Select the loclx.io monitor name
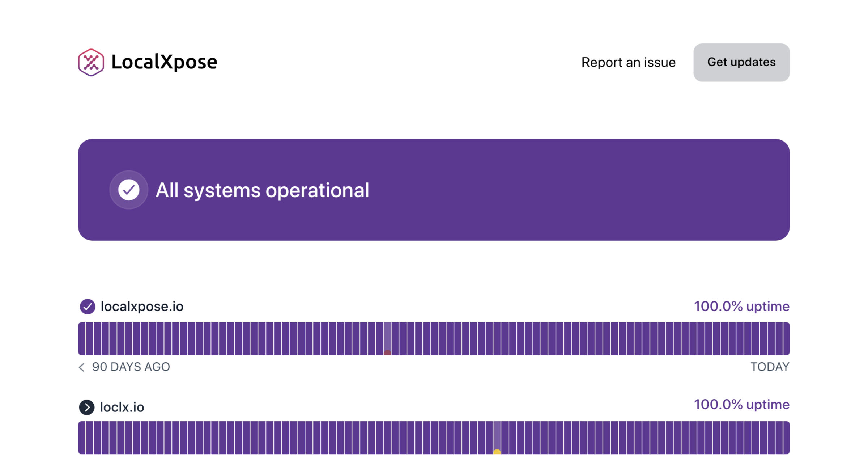The width and height of the screenshot is (868, 456). point(122,407)
